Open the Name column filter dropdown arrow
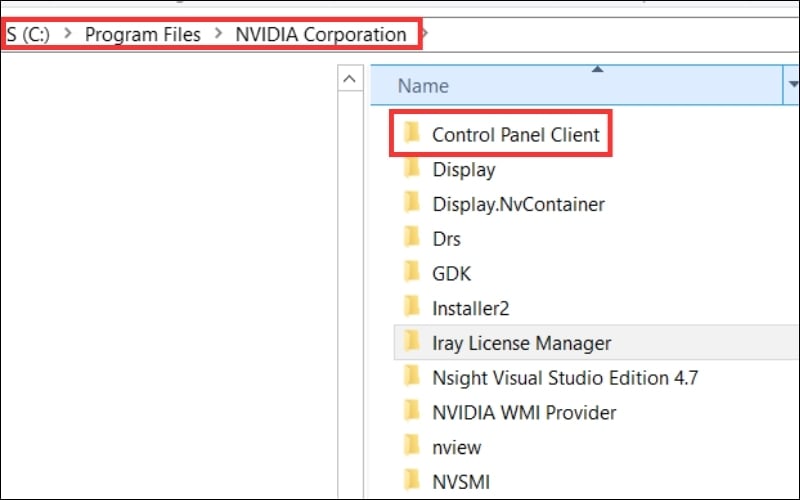Screen dimensions: 800x500 790,86
